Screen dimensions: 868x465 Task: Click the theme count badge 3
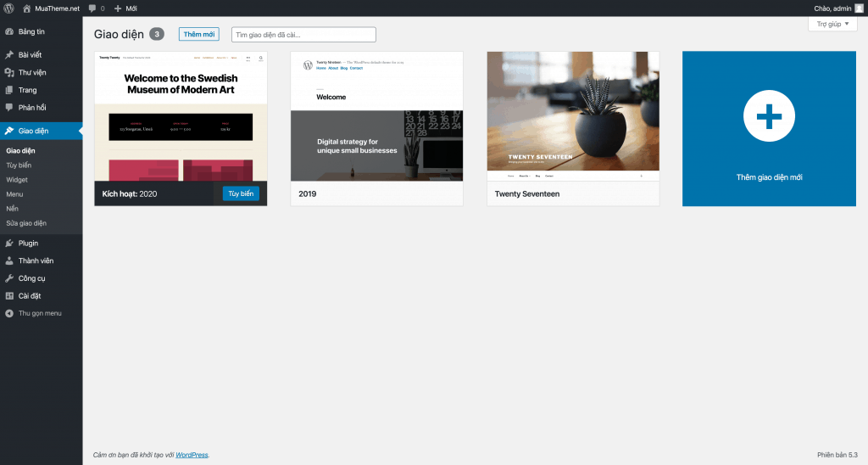pyautogui.click(x=157, y=34)
